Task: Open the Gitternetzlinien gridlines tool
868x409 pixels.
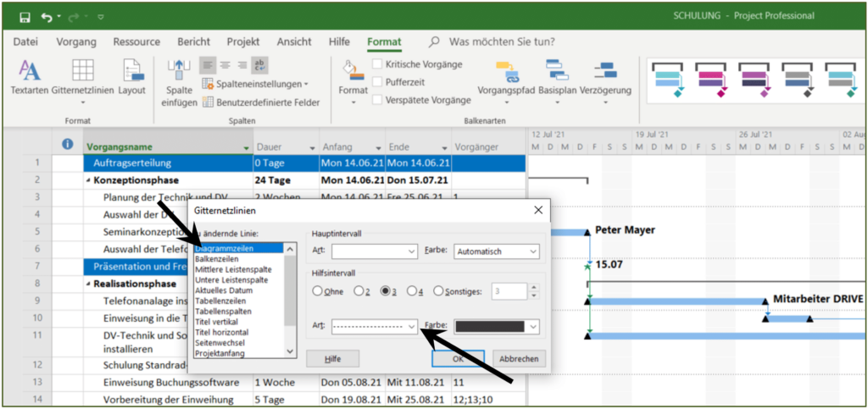Action: 82,81
